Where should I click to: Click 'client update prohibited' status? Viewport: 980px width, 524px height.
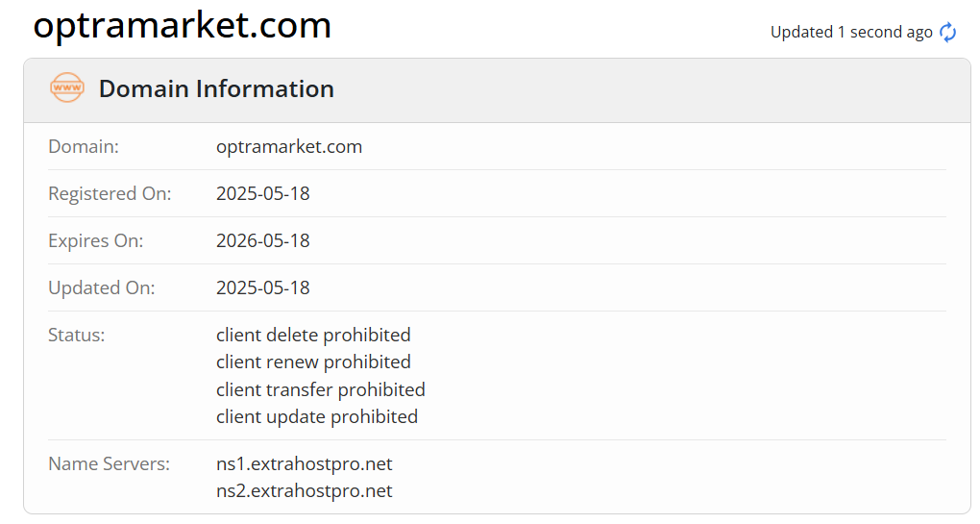point(316,417)
